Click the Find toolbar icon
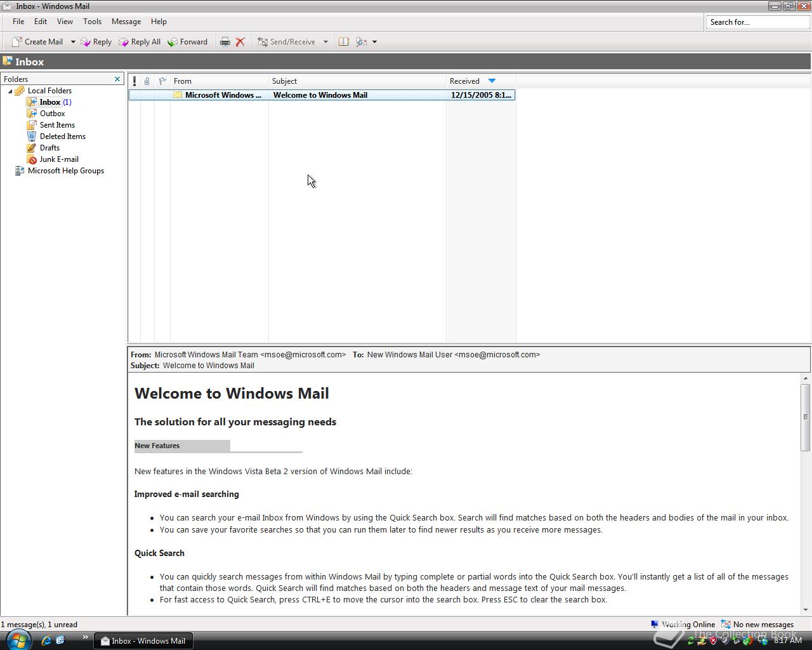Screen dimensions: 812x650 (x=362, y=42)
